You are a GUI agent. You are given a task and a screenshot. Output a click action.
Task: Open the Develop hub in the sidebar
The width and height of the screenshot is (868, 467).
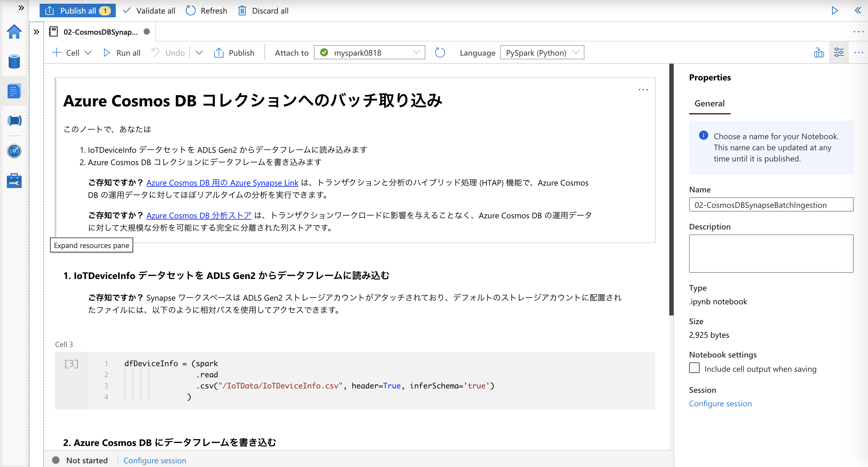pos(14,91)
